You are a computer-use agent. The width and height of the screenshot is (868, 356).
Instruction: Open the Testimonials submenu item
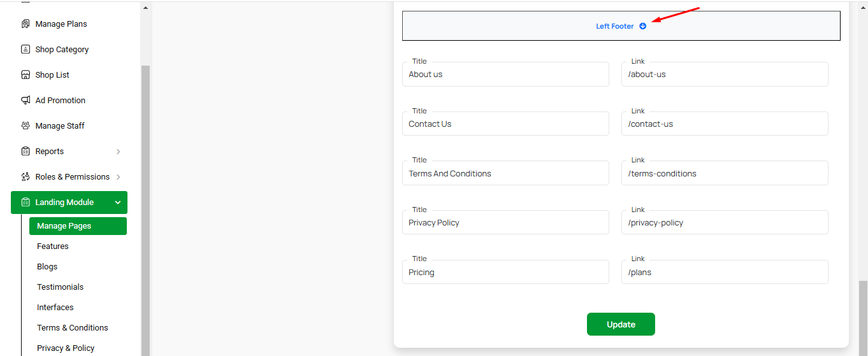click(x=61, y=287)
